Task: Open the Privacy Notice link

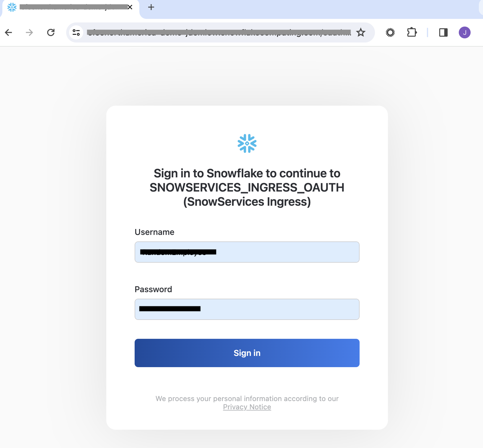Action: (x=247, y=407)
